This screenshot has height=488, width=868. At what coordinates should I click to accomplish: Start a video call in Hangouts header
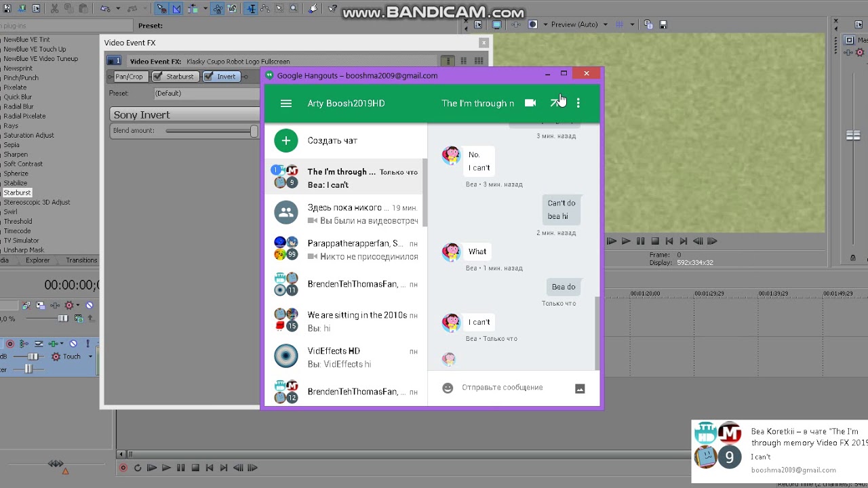(530, 103)
